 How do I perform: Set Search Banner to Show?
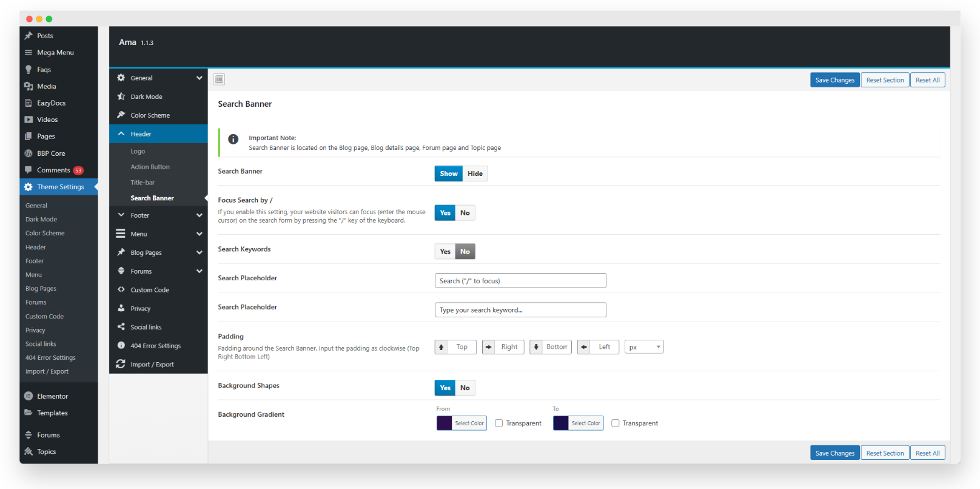tap(449, 174)
